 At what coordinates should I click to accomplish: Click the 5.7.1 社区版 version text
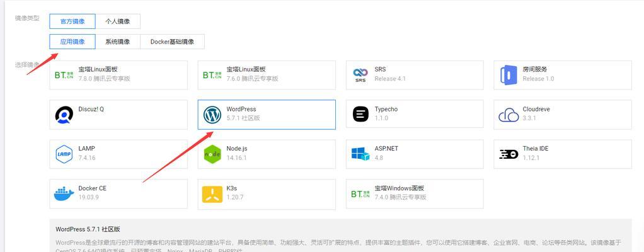[x=243, y=118]
